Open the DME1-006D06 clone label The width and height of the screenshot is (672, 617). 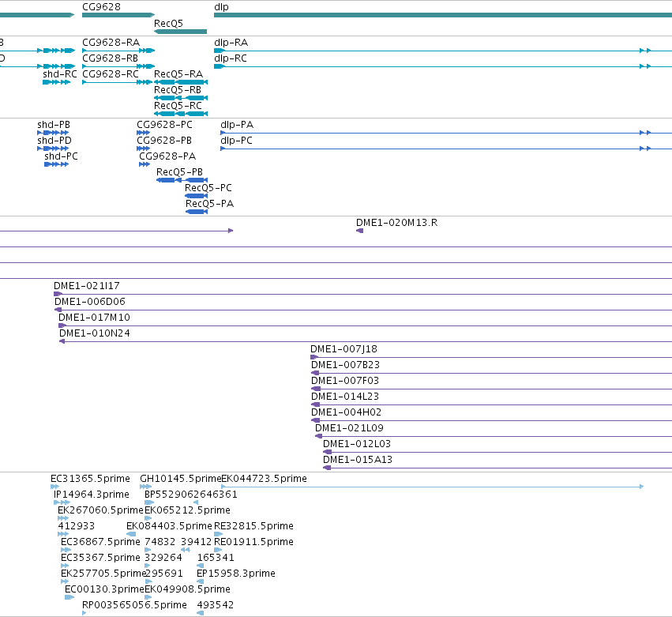coord(90,302)
